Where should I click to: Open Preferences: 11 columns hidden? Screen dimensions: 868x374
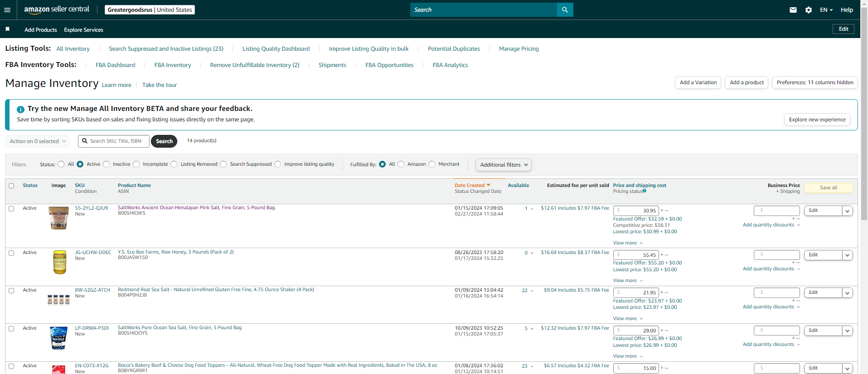coord(815,82)
